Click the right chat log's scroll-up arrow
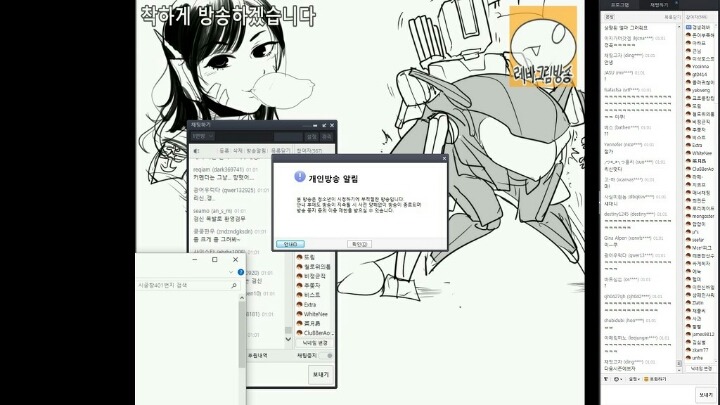 click(679, 27)
